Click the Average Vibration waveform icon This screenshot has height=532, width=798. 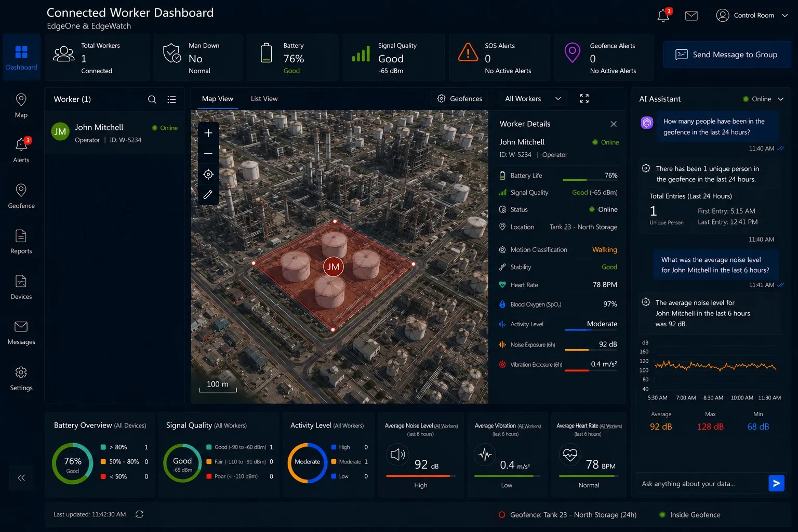(x=485, y=455)
